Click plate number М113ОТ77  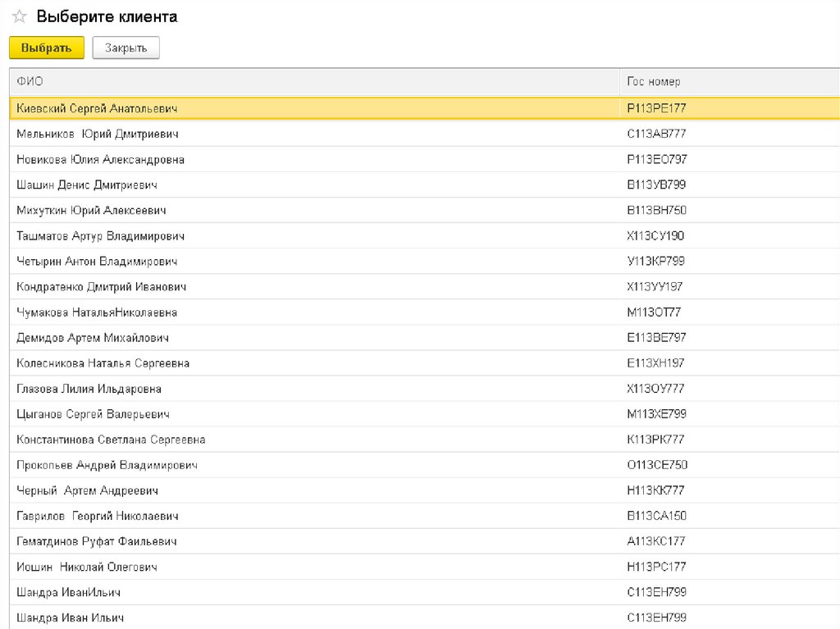(653, 312)
